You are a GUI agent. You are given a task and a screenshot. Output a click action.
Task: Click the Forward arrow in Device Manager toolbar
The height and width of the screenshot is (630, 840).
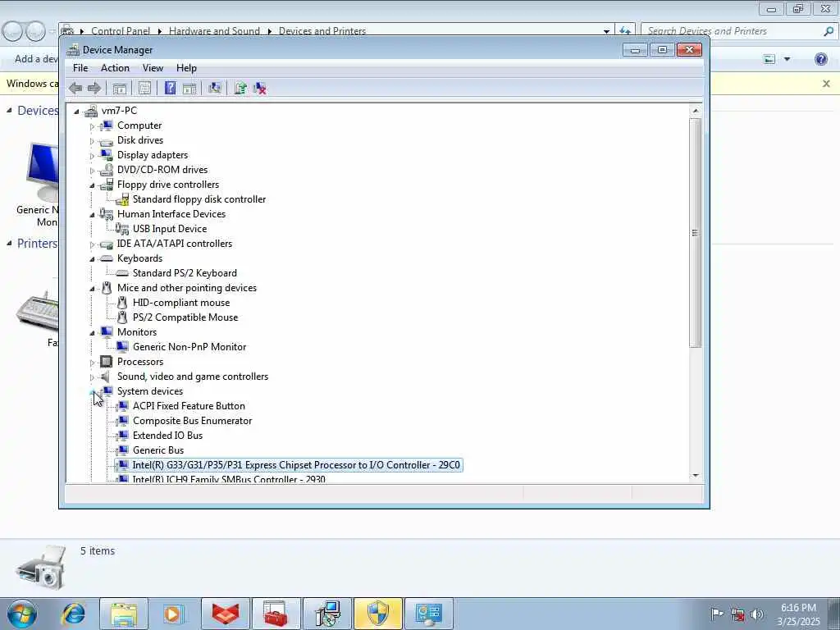pos(94,89)
